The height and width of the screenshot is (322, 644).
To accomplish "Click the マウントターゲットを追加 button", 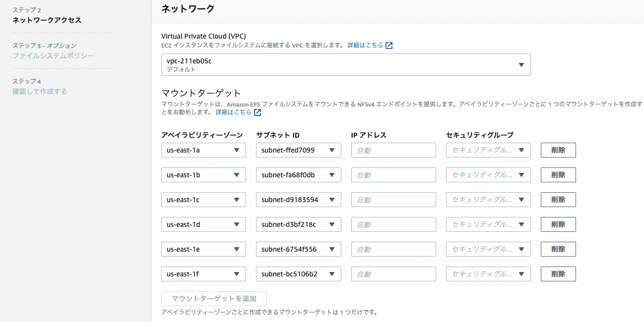I will pos(214,299).
